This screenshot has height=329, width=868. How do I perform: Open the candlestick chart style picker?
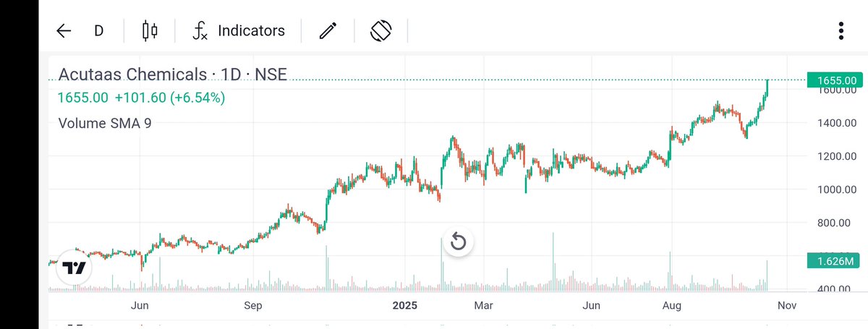[x=150, y=31]
